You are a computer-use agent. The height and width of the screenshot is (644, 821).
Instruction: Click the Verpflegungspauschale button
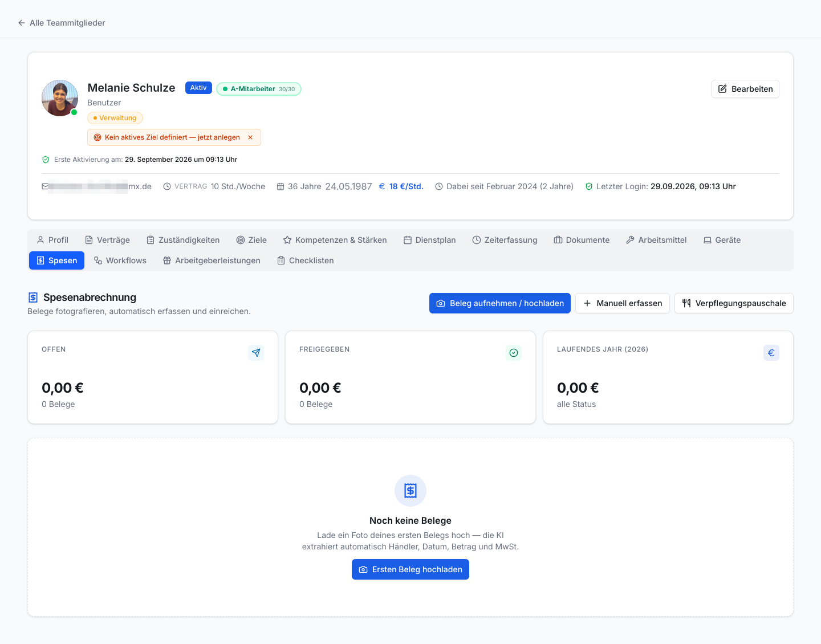point(734,303)
